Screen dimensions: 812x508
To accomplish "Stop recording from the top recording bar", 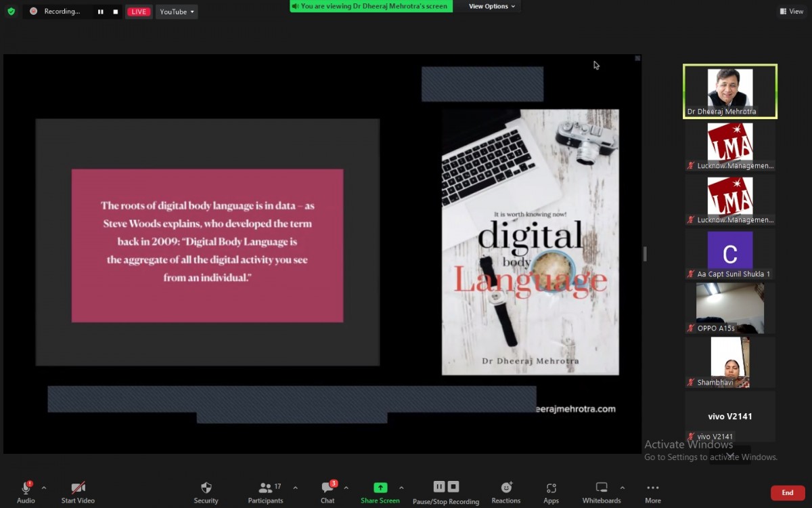I will pyautogui.click(x=116, y=12).
